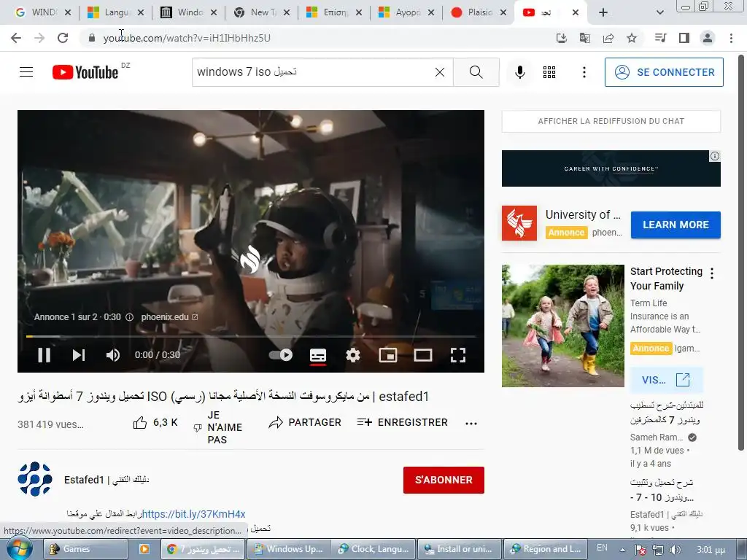The width and height of the screenshot is (747, 560).
Task: Enter fullscreen mode
Action: point(458,355)
